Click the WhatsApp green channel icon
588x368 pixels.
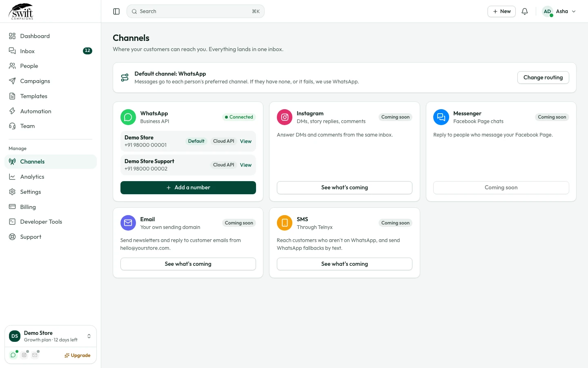[128, 117]
